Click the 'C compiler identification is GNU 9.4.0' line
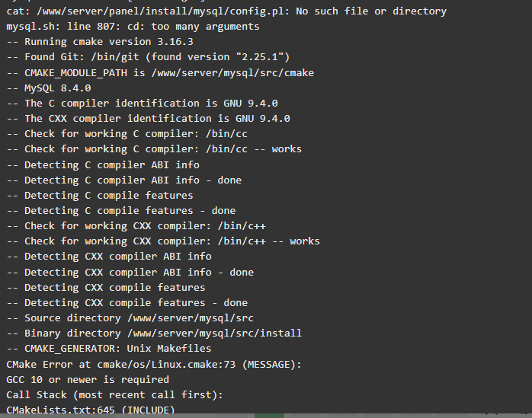This screenshot has width=532, height=418. (143, 103)
